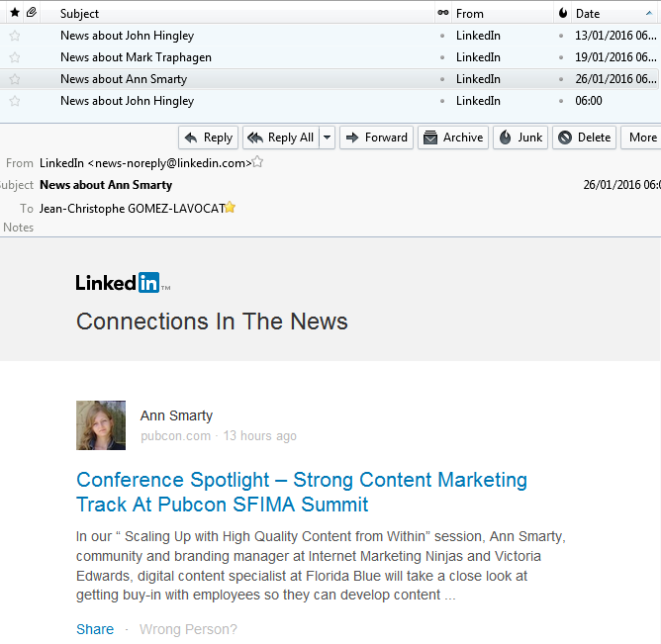Click the Connections In The News heading
Screen dimensions: 661x644
point(212,322)
